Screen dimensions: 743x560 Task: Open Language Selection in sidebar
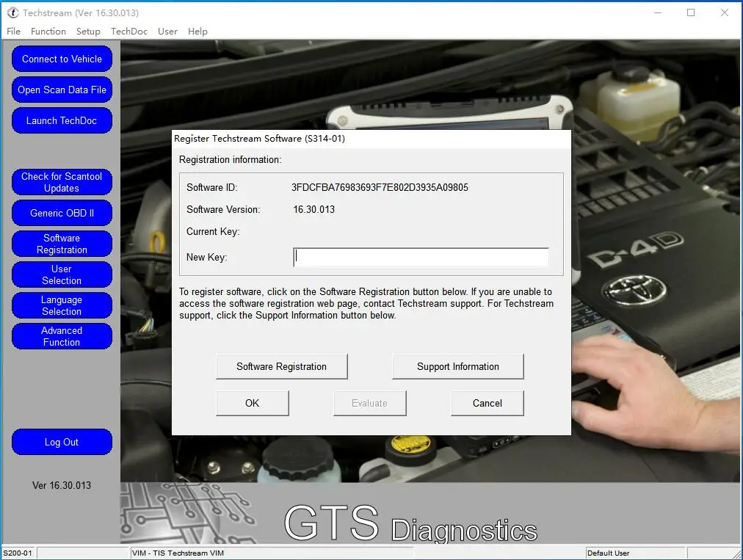pyautogui.click(x=62, y=305)
